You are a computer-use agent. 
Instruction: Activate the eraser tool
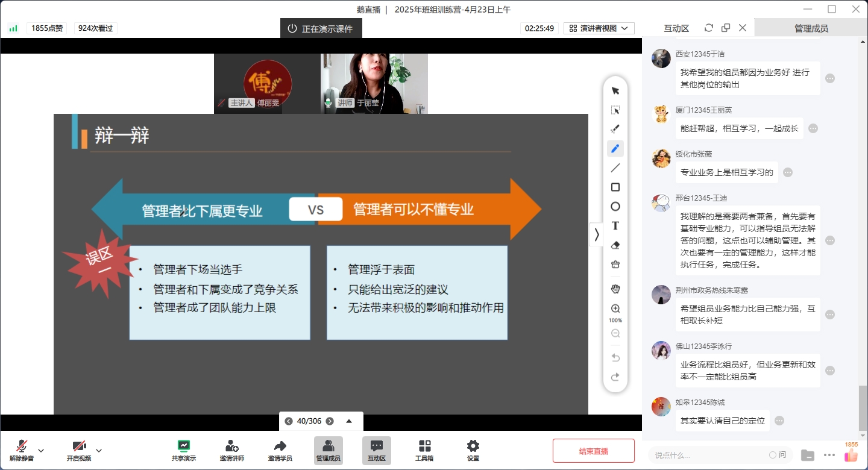pyautogui.click(x=615, y=245)
